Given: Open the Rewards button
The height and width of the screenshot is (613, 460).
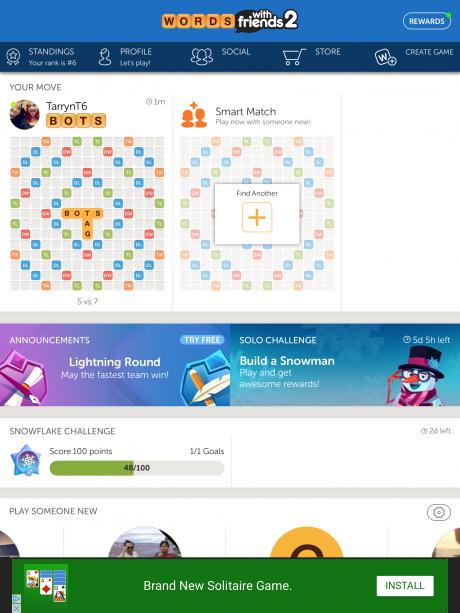Looking at the screenshot, I should click(426, 21).
